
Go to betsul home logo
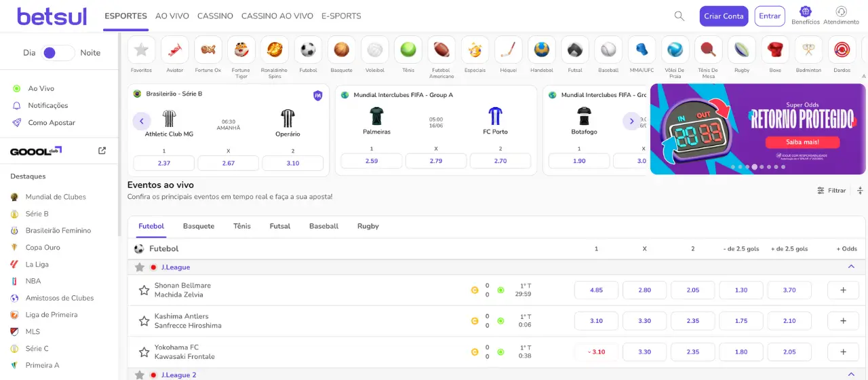click(x=52, y=16)
